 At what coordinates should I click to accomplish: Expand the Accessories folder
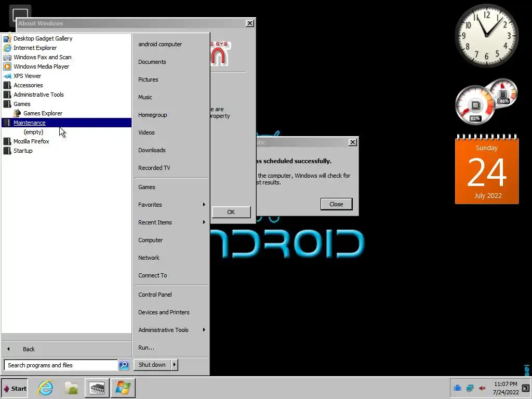pos(28,85)
